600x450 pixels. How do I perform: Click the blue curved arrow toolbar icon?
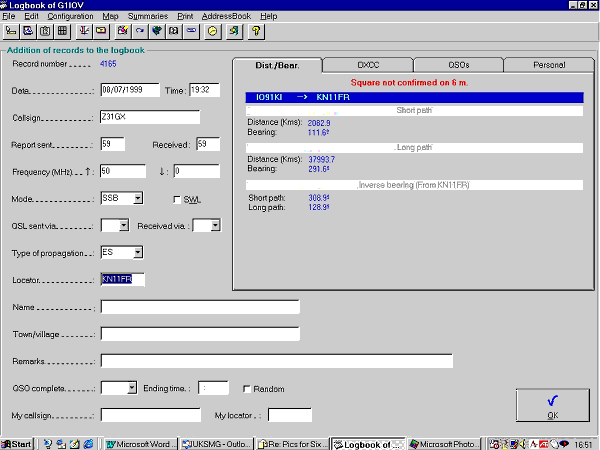[140, 31]
